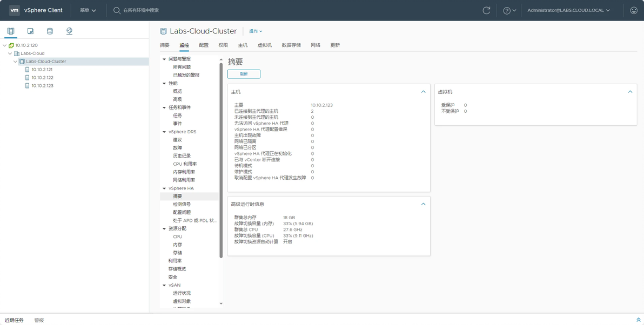Click the Labs-Cloud-Cluster icon in the tree
This screenshot has width=644, height=325.
pyautogui.click(x=22, y=62)
